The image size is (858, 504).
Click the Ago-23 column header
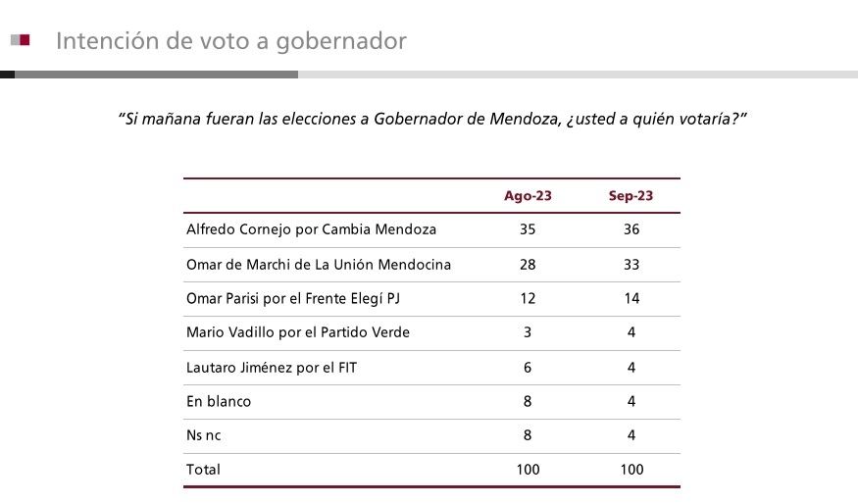point(528,196)
